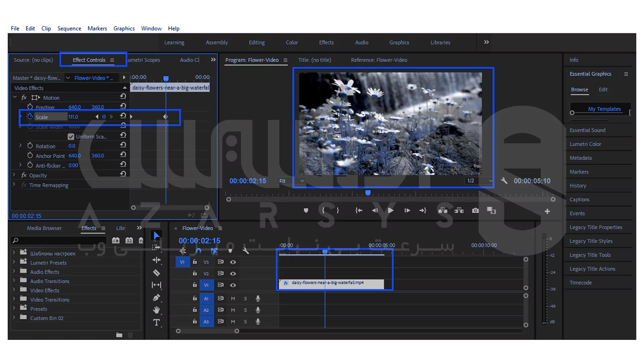This screenshot has width=644, height=362.
Task: Toggle Scale animation stopwatch
Action: pos(30,117)
